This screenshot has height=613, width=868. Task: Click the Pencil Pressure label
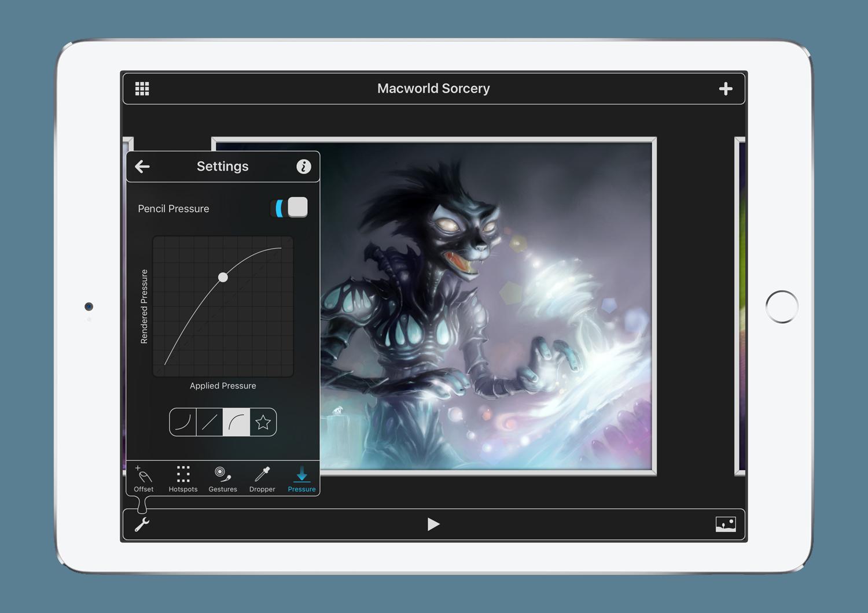tap(174, 209)
